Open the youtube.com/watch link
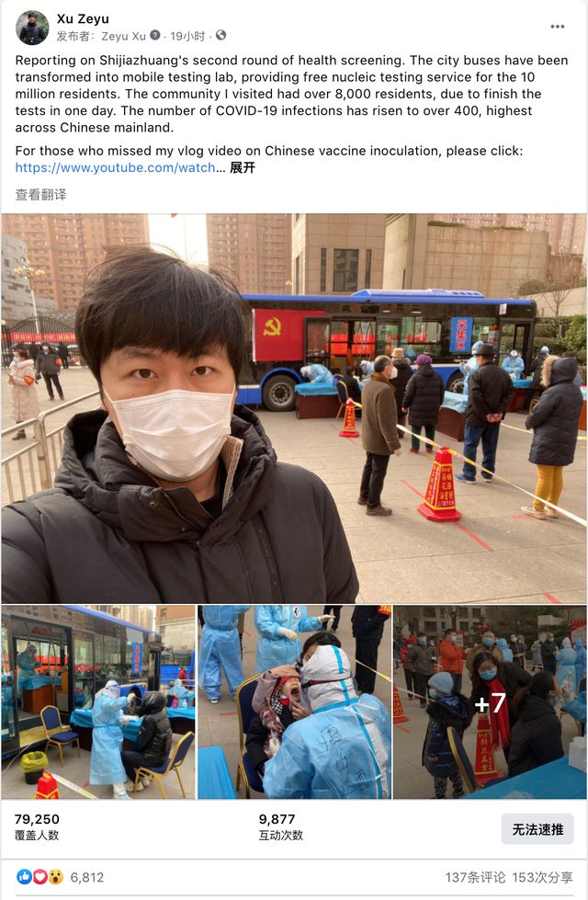The image size is (588, 900). [x=116, y=167]
